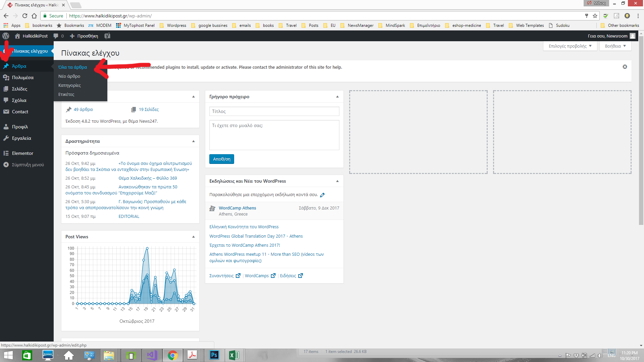The width and height of the screenshot is (644, 362).
Task: Click the Yoast SEO icon in admin bar
Action: pyautogui.click(x=107, y=36)
